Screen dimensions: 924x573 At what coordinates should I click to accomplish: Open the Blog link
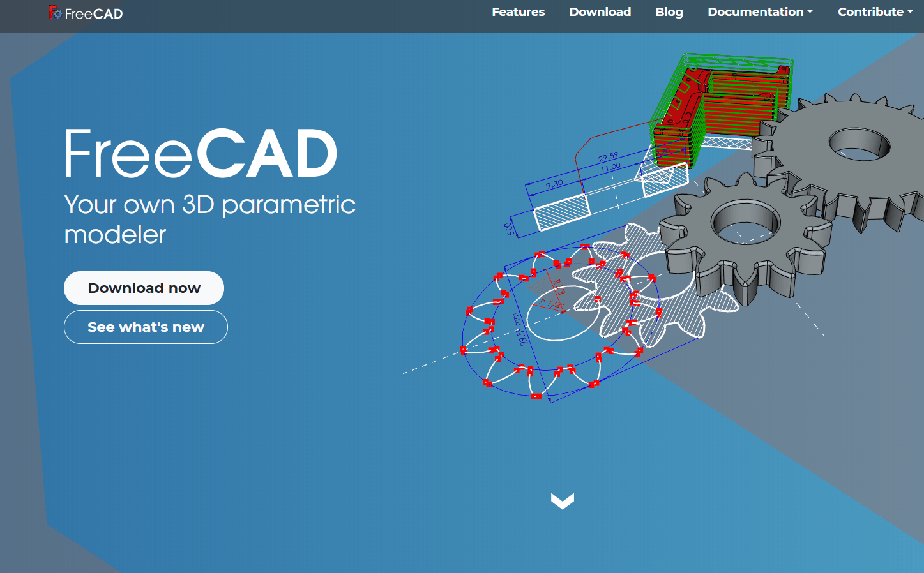pyautogui.click(x=669, y=12)
